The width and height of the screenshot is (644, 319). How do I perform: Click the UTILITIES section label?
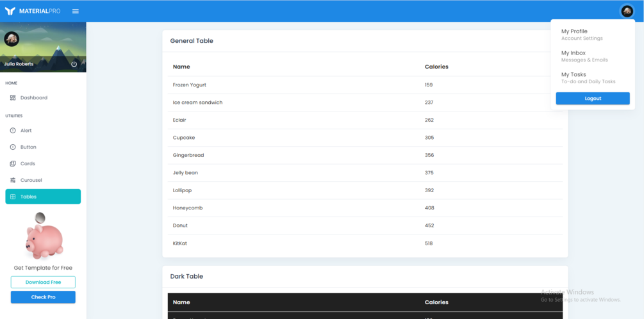click(14, 116)
